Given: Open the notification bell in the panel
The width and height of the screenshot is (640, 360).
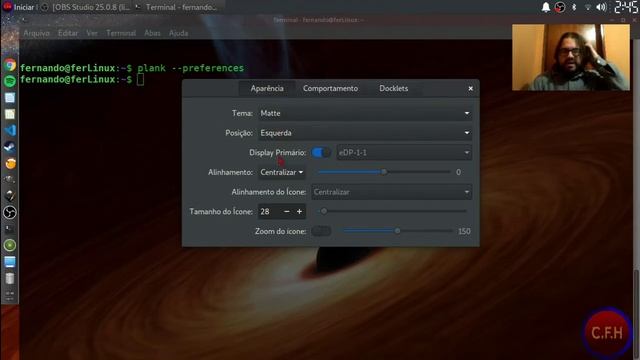Looking at the screenshot, I should (546, 7).
